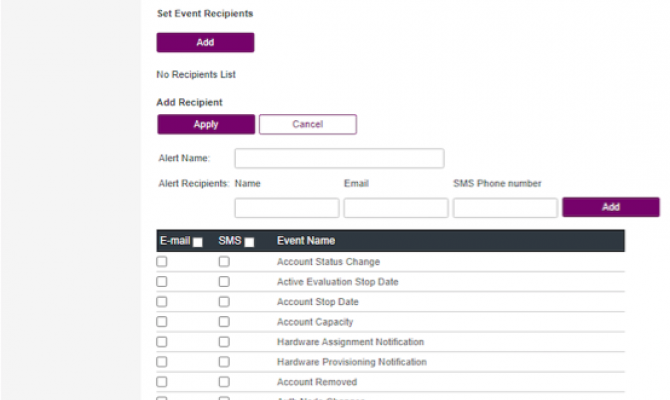Focus the Alert Name text field
The width and height of the screenshot is (670, 400).
tap(339, 158)
